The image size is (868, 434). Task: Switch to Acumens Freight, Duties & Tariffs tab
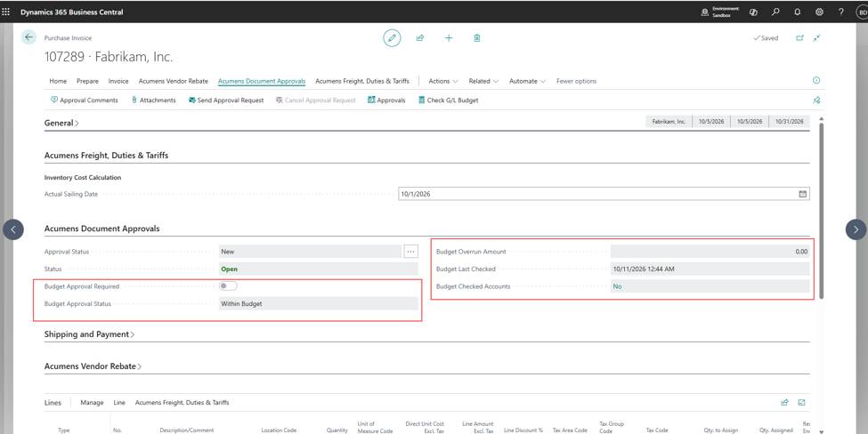362,81
